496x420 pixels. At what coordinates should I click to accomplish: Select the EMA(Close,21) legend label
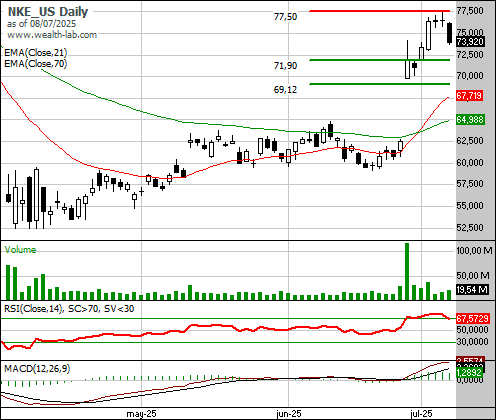pyautogui.click(x=36, y=53)
